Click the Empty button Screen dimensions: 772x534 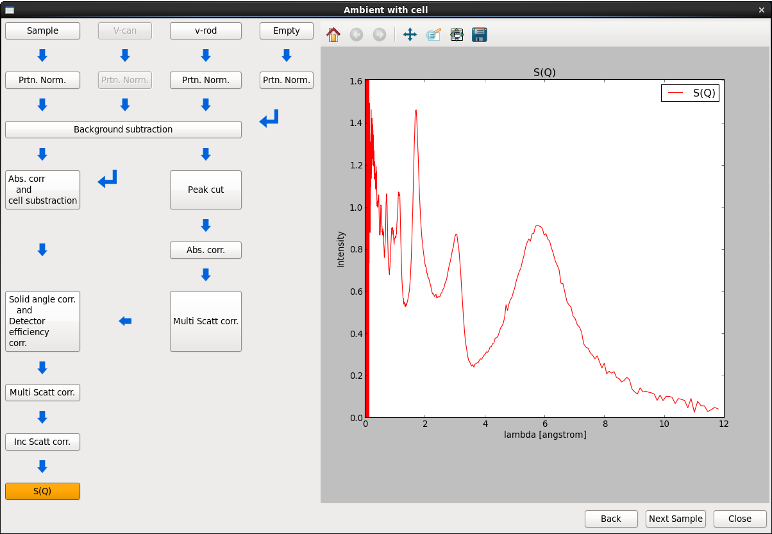pos(287,31)
